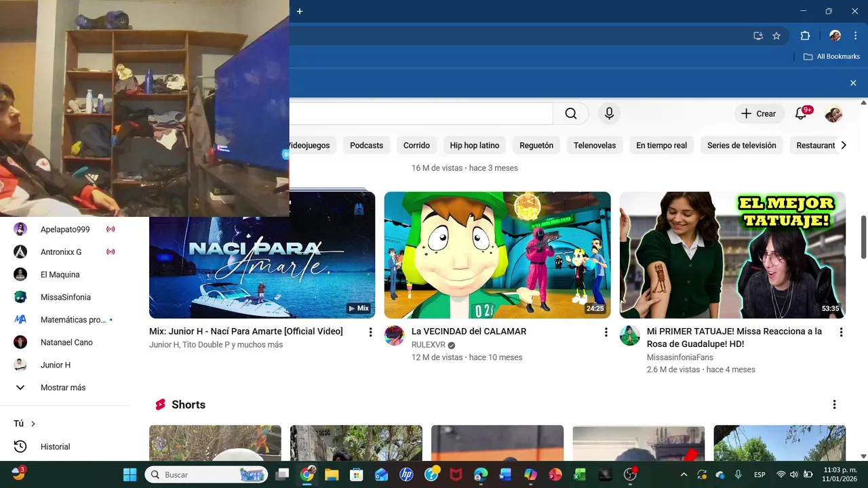This screenshot has width=868, height=488.
Task: Click install/cast icon in address bar
Action: tap(758, 36)
